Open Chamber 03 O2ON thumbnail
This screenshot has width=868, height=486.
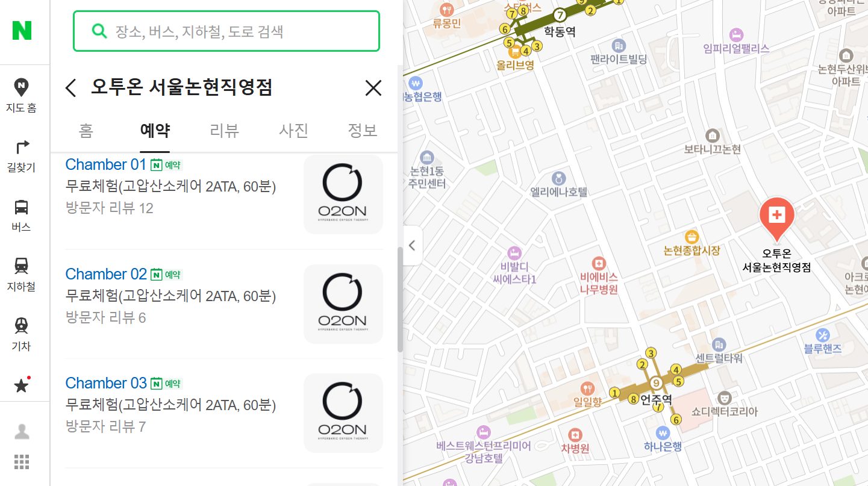tap(343, 413)
